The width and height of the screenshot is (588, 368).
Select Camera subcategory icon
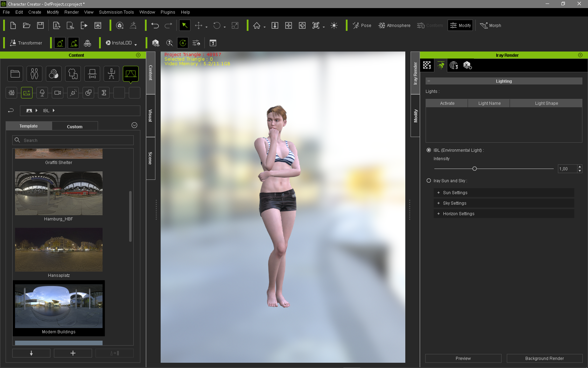(x=57, y=93)
